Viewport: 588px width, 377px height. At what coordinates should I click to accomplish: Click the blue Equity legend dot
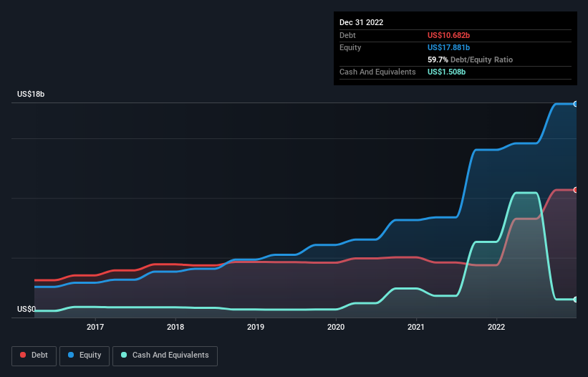pos(71,355)
